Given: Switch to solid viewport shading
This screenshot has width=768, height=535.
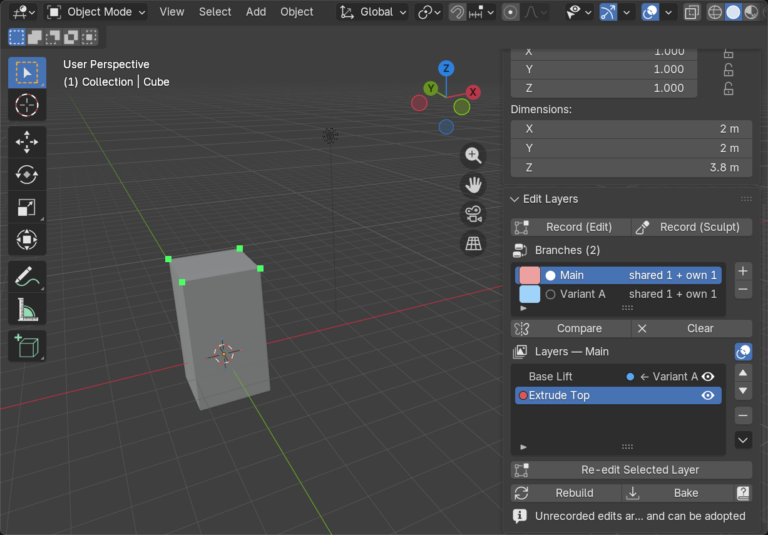Looking at the screenshot, I should pos(733,12).
